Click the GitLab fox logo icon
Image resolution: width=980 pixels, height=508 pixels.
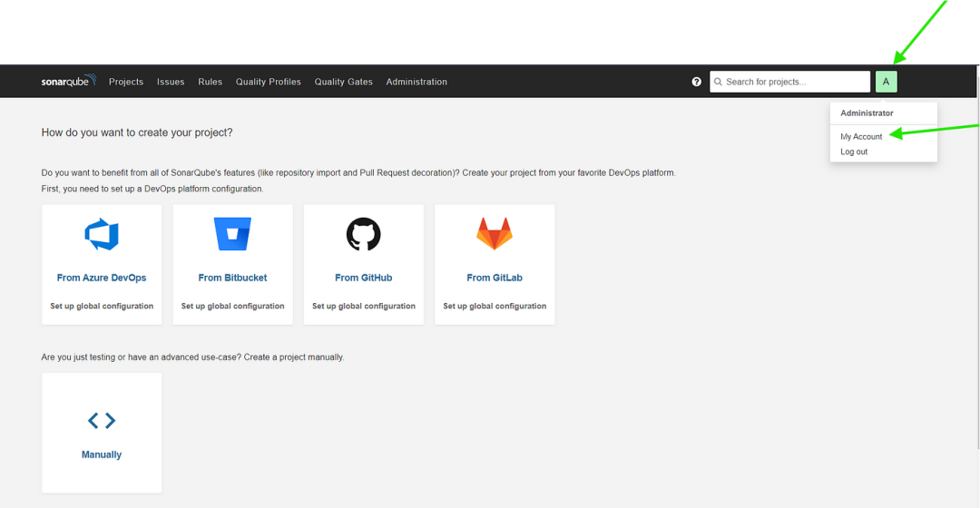click(495, 234)
